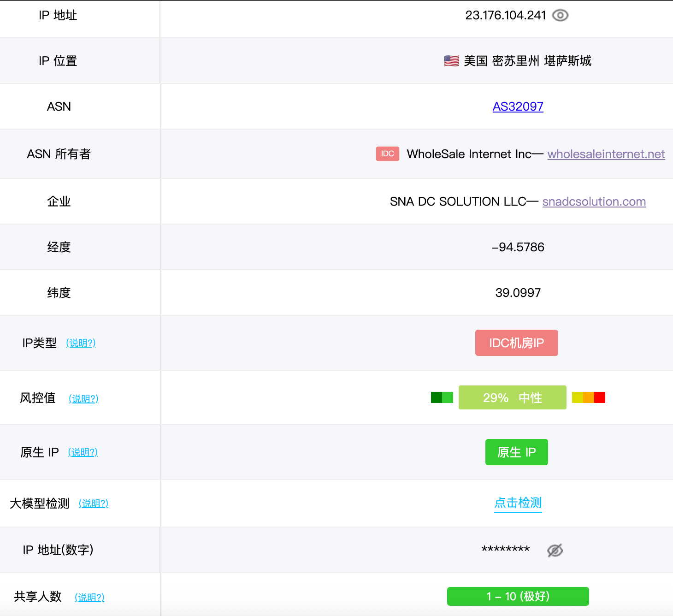Open the snadcsolution.com company link
The image size is (673, 616).
594,201
